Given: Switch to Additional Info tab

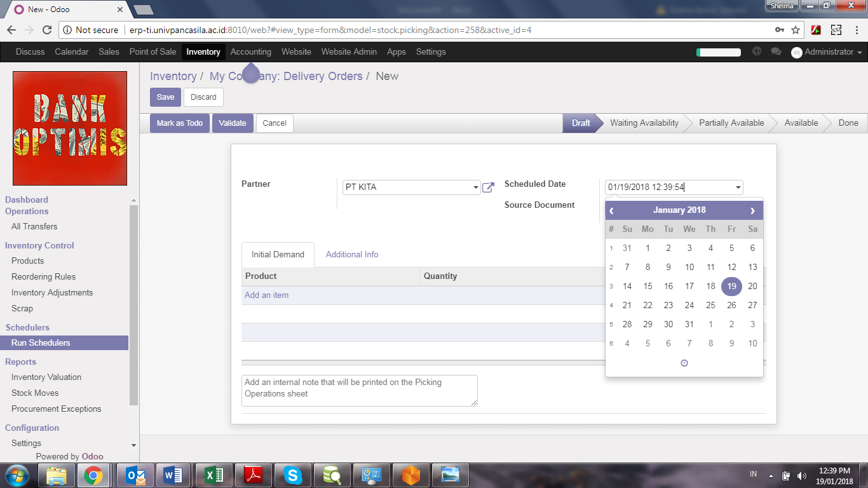Looking at the screenshot, I should (x=352, y=254).
